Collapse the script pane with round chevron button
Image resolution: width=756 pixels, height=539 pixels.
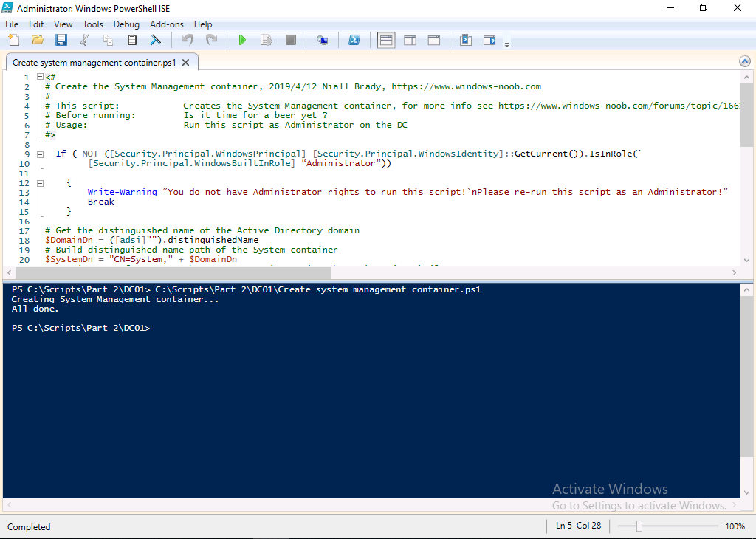tap(744, 61)
